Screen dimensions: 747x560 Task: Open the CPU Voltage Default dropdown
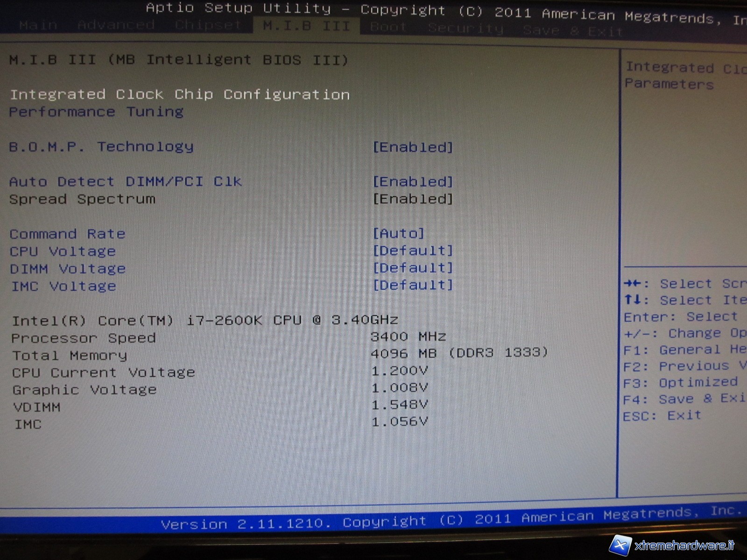[413, 251]
